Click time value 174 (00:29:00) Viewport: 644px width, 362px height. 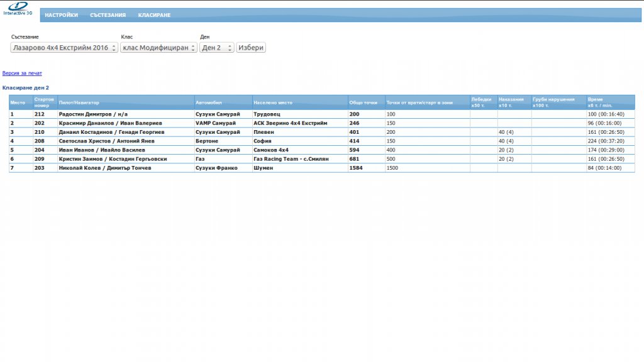coord(606,150)
